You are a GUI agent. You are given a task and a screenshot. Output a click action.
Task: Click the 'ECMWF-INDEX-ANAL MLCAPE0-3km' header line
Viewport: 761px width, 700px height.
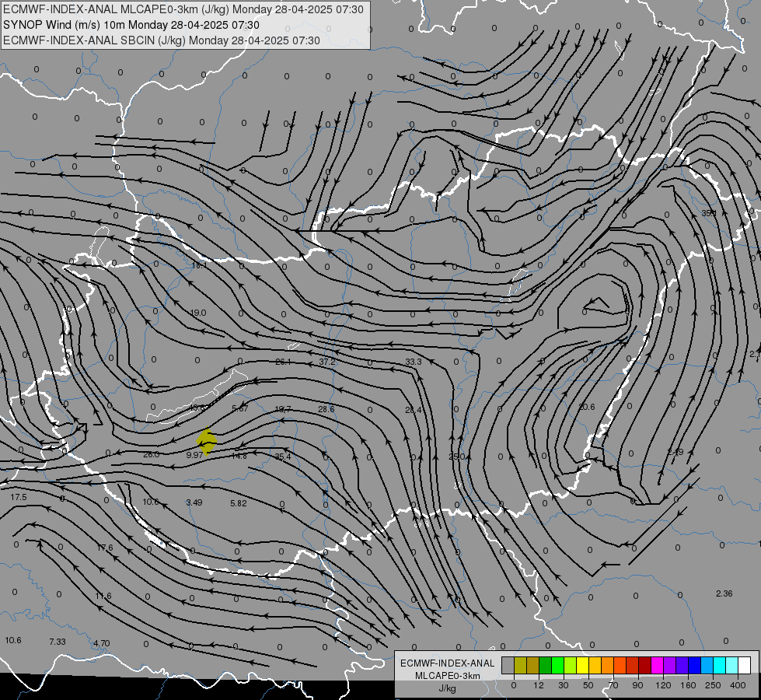click(183, 9)
